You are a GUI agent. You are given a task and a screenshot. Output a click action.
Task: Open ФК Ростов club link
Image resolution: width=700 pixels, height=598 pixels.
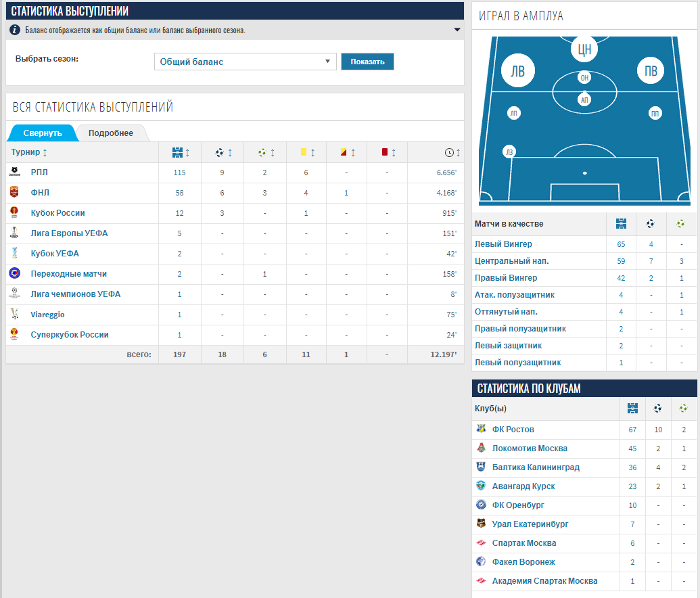click(513, 430)
